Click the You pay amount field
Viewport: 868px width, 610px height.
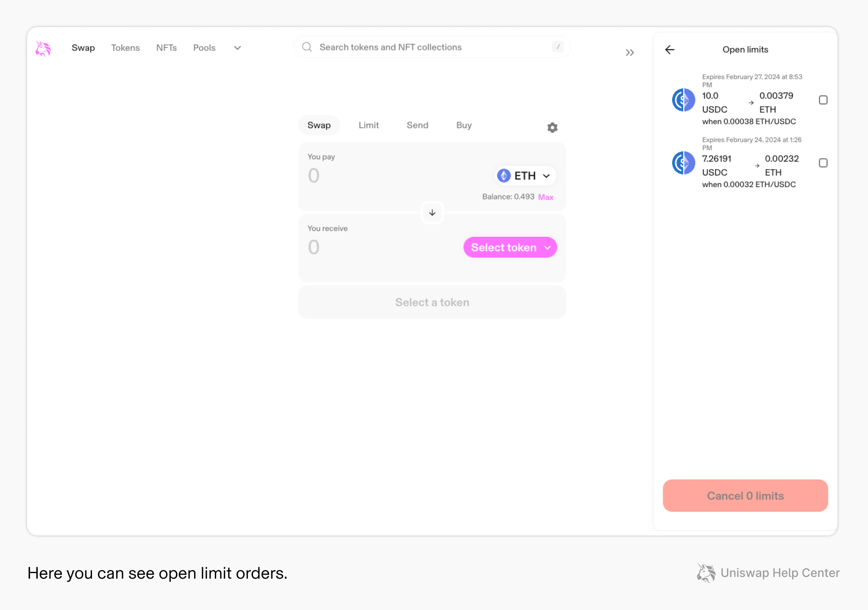(381, 176)
